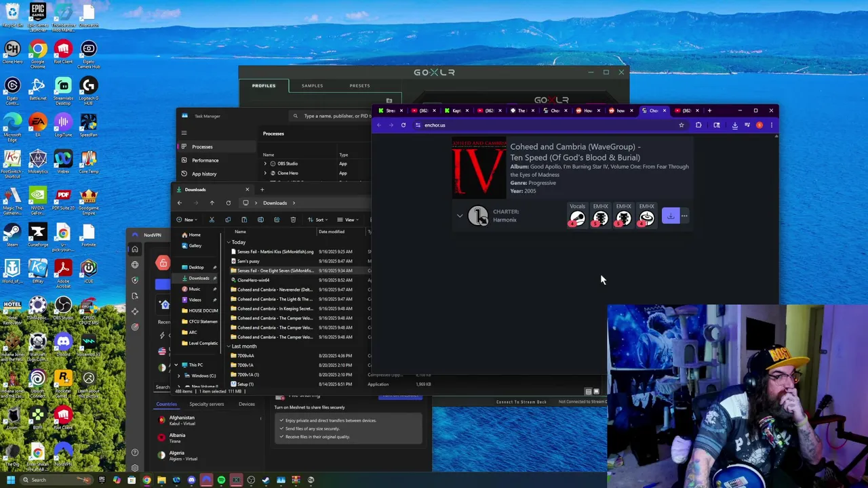Open the PROFILES tab in GoXLR
Screen dimensions: 868x488
264,85
